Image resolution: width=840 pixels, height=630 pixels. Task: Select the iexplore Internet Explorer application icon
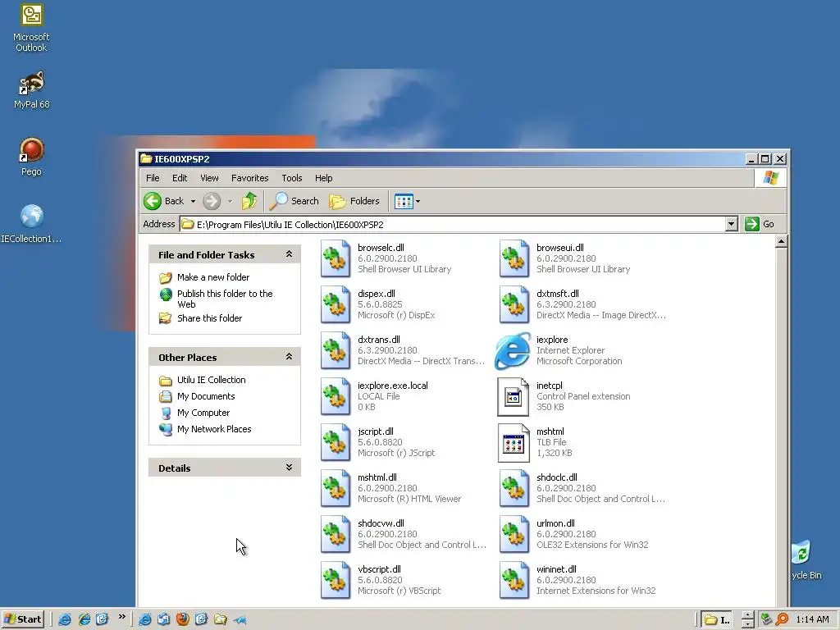pos(513,350)
